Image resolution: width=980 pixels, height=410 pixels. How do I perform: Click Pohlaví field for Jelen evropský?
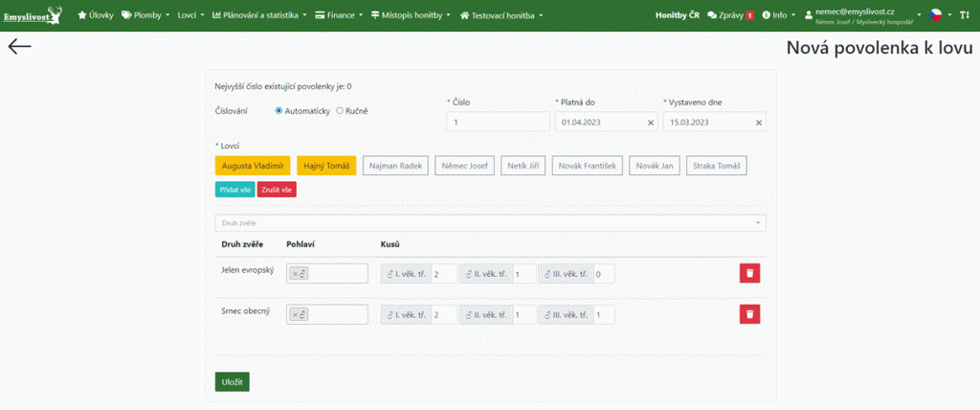click(x=327, y=274)
